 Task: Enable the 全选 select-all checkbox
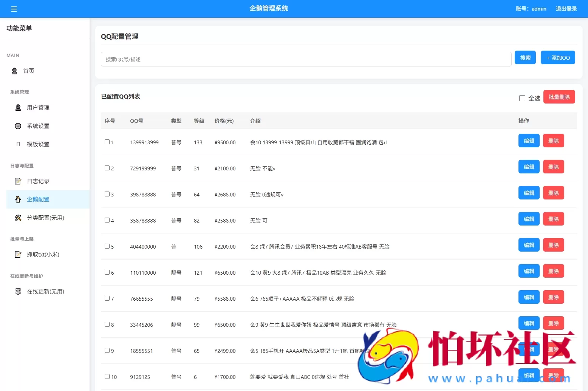[521, 98]
